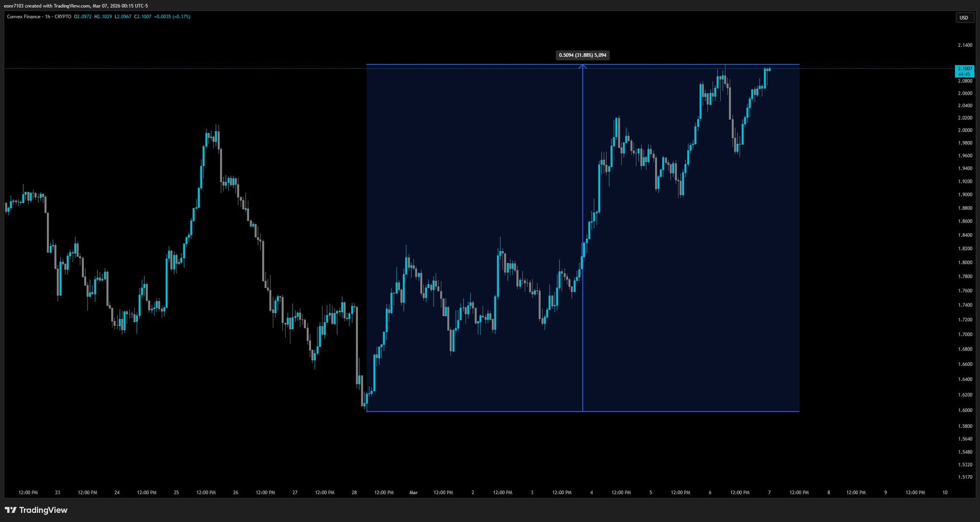980x522 pixels.
Task: Click the 1h interval label
Action: pos(47,17)
